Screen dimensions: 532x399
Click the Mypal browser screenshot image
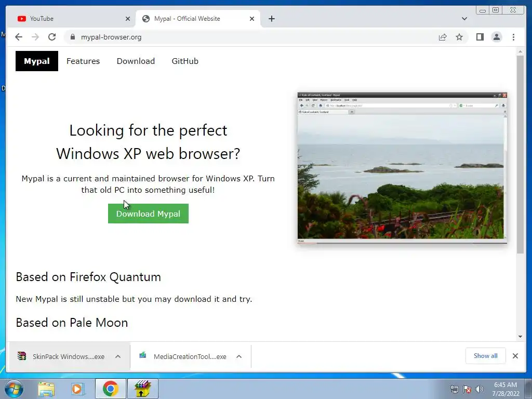402,168
